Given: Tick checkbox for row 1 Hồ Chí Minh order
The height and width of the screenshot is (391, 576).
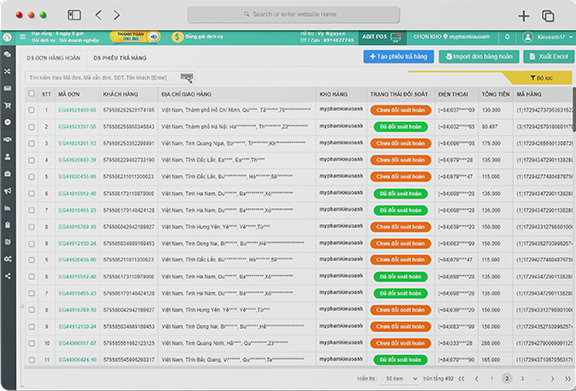Looking at the screenshot, I should tap(32, 110).
